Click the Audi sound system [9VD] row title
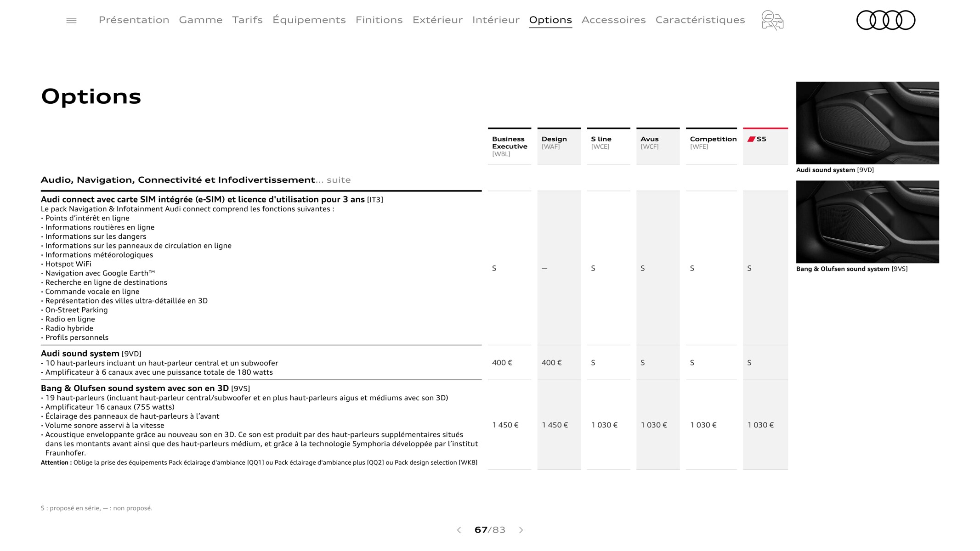The width and height of the screenshot is (980, 551). tap(91, 354)
